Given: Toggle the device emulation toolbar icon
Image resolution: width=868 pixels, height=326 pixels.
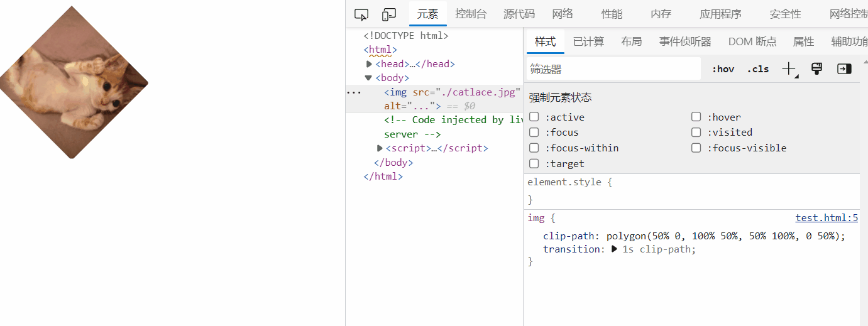Looking at the screenshot, I should pyautogui.click(x=389, y=14).
